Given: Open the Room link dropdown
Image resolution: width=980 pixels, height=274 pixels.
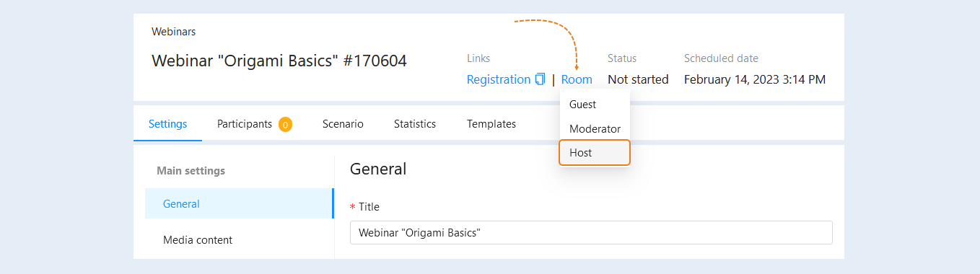Looking at the screenshot, I should [577, 79].
